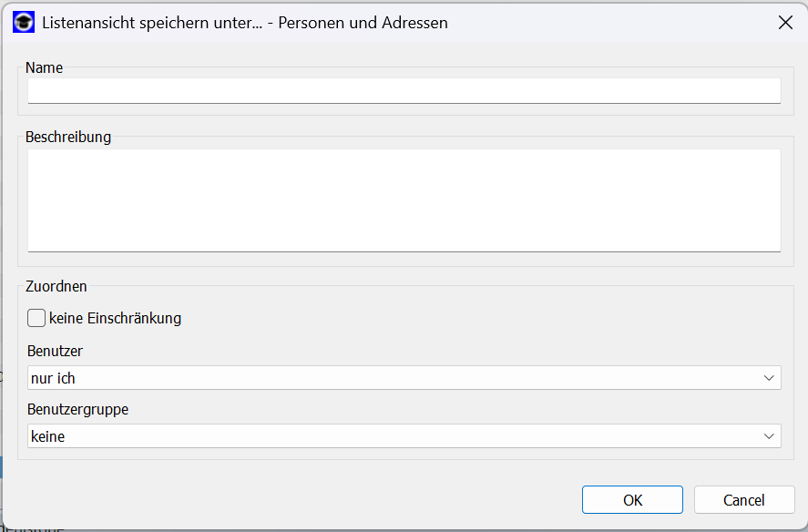Enable the keine Einschränkung checkbox
The image size is (808, 532).
(x=36, y=318)
